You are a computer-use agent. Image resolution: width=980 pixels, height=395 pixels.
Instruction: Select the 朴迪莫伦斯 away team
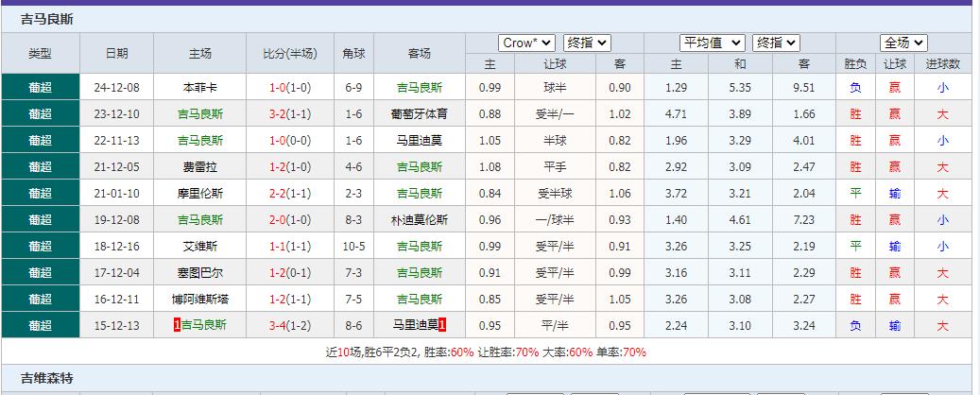419,219
